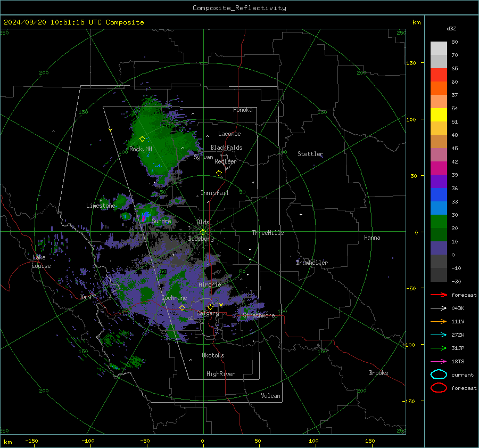Click the cyan 27ZW arrow legend icon
The height and width of the screenshot is (448, 479).
(x=439, y=335)
